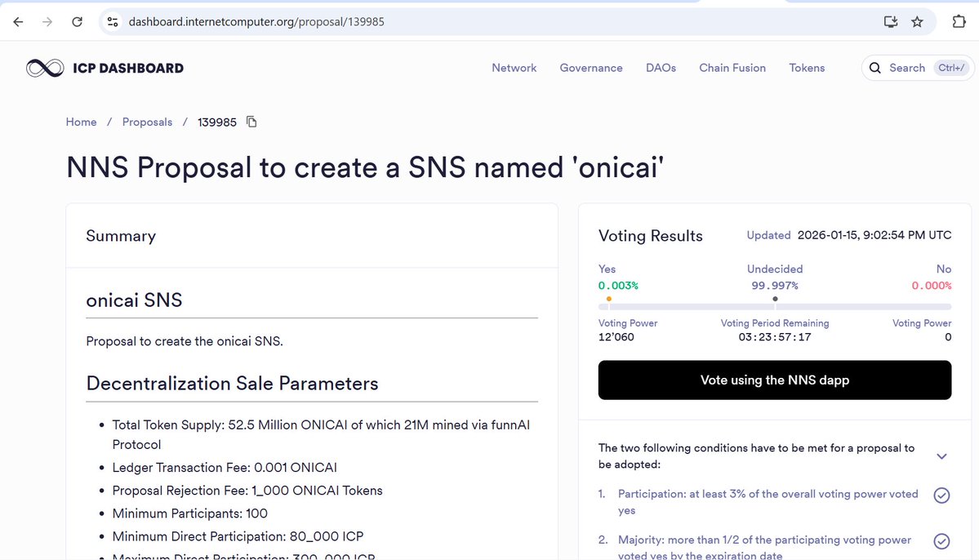Click the Voting Results heading
Viewport: 979px width, 560px height.
click(x=651, y=236)
